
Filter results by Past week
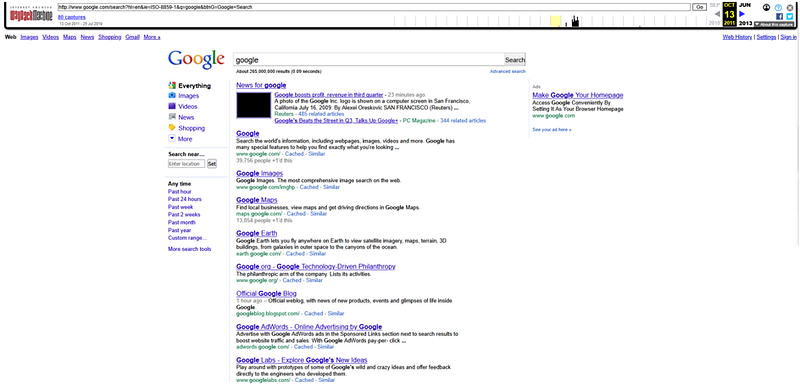tap(181, 207)
